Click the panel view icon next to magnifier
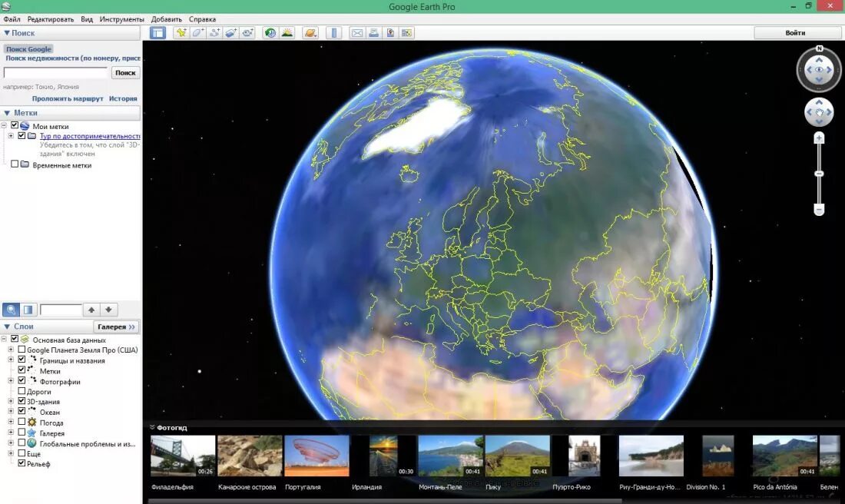The image size is (845, 504). coord(28,310)
